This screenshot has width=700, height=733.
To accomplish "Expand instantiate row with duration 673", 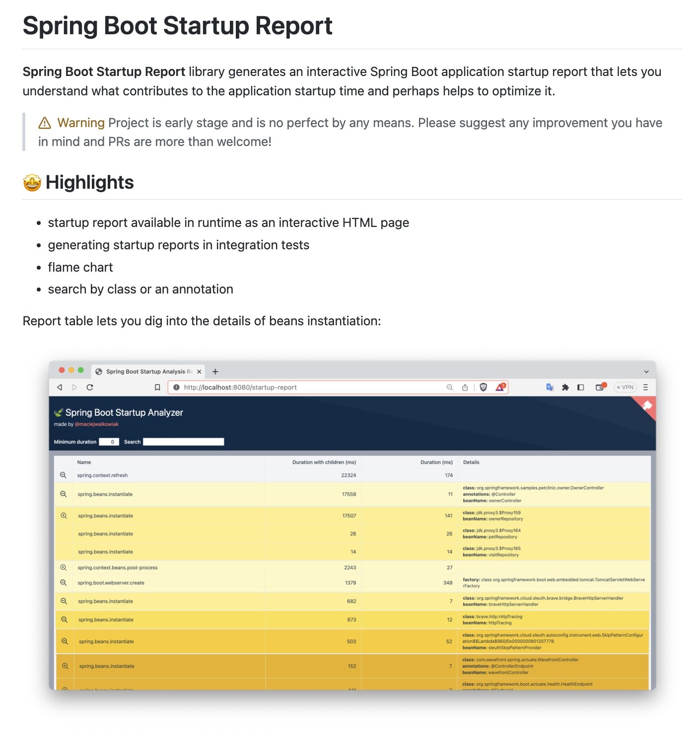I will [64, 619].
